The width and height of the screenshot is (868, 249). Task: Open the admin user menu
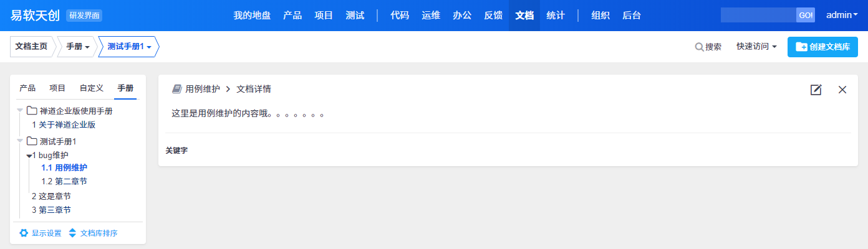tap(842, 16)
